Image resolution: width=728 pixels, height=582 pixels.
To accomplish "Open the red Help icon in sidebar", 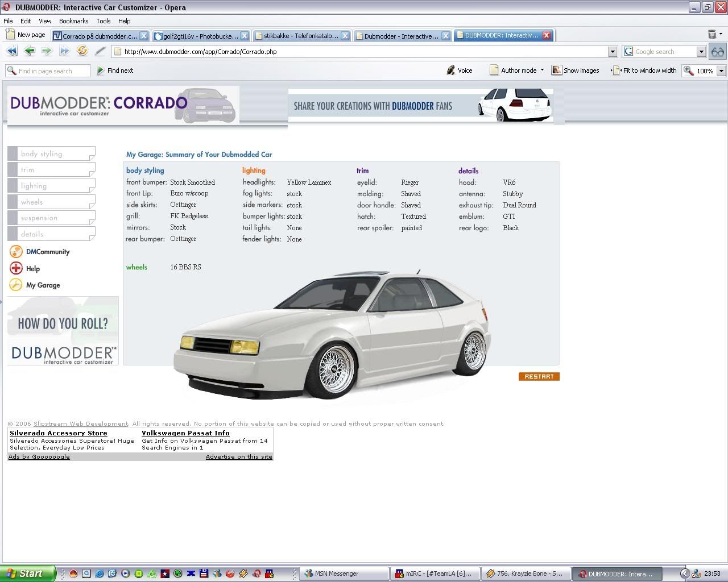I will point(16,268).
